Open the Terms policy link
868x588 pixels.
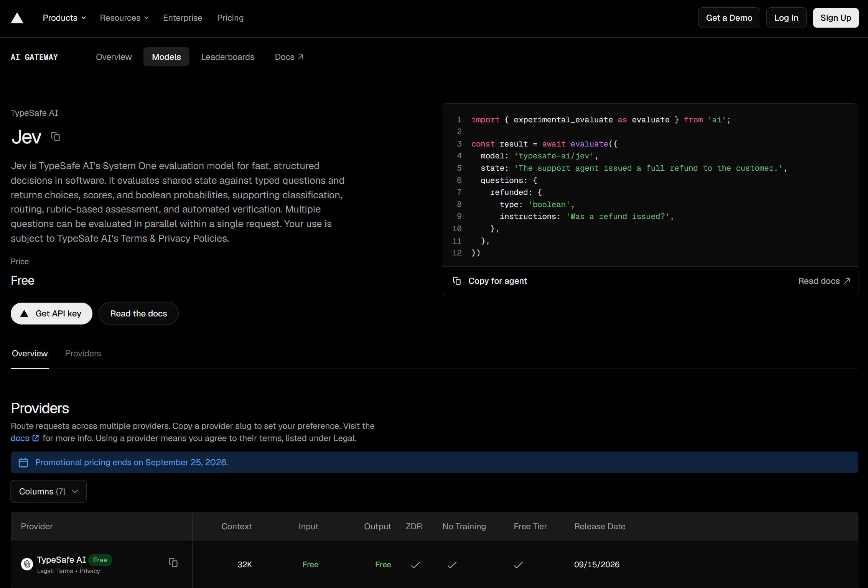[x=134, y=239]
